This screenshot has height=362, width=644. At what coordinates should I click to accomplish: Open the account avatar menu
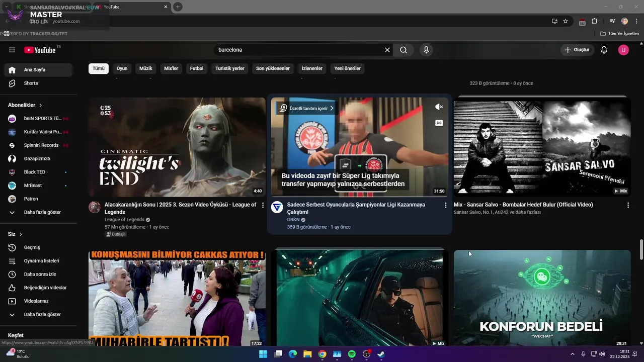pyautogui.click(x=623, y=50)
